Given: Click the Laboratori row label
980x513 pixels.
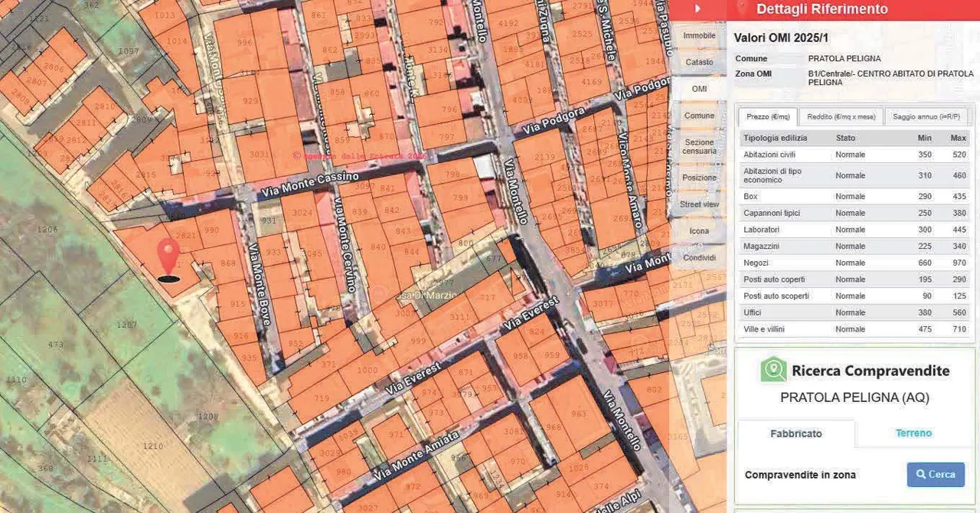Looking at the screenshot, I should pos(761,230).
